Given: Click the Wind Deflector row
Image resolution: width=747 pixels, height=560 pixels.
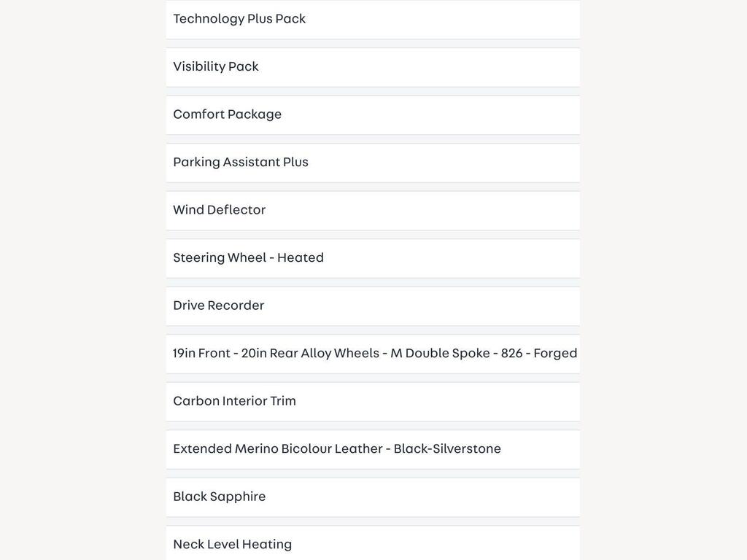Looking at the screenshot, I should (373, 211).
